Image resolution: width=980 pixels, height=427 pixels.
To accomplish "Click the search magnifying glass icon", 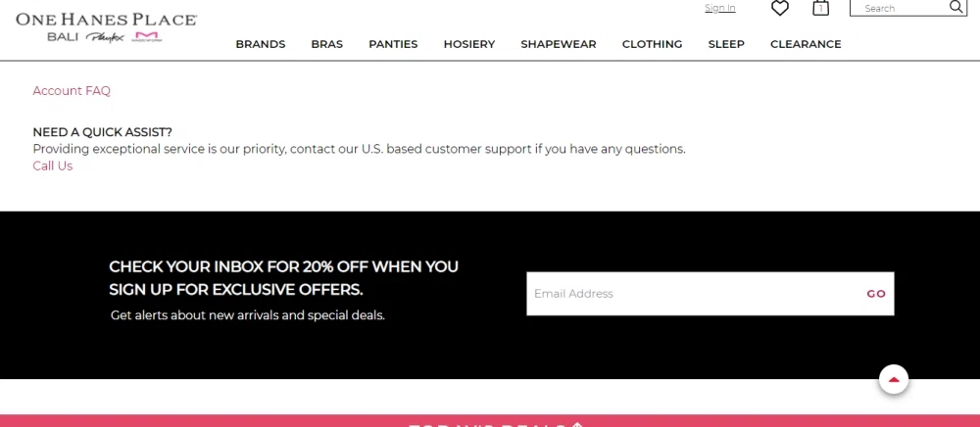I will click(956, 8).
